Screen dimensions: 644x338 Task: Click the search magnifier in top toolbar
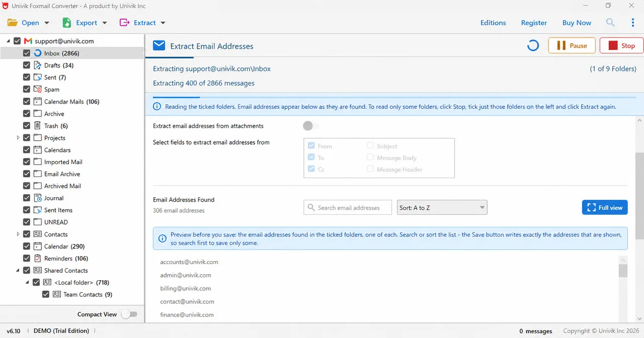(610, 23)
